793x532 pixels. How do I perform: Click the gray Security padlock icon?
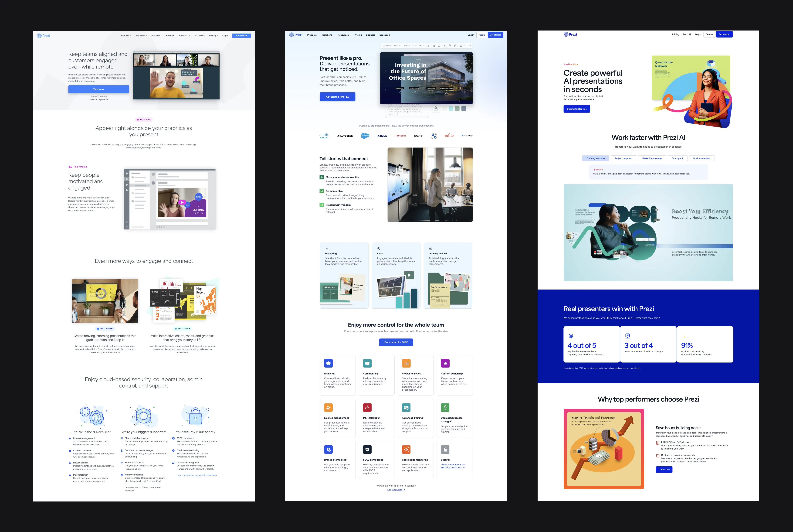tap(445, 450)
